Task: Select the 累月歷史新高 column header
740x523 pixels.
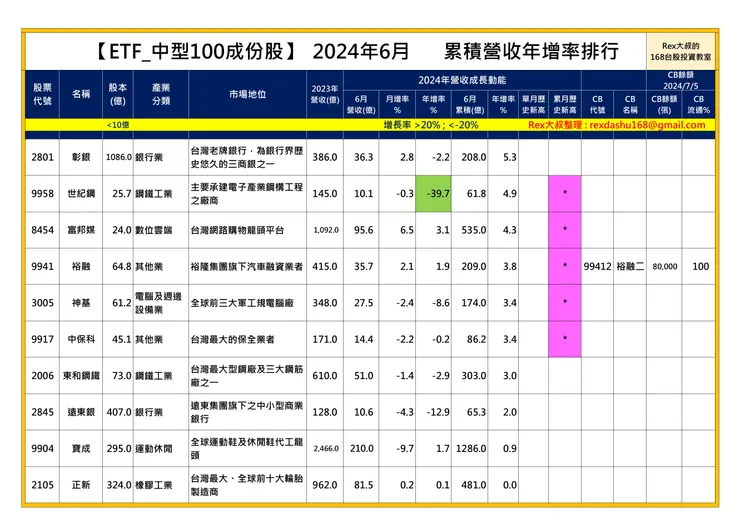Action: coord(564,104)
